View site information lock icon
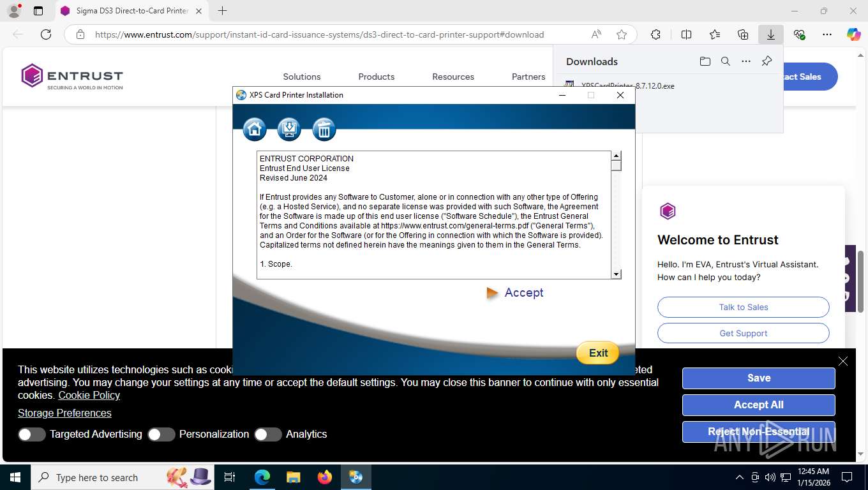 [x=80, y=34]
